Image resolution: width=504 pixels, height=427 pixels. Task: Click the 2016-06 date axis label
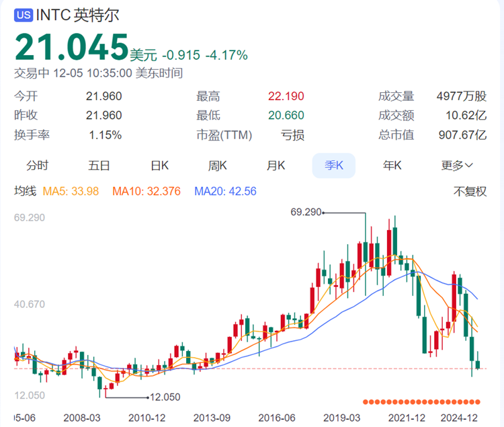pyautogui.click(x=277, y=418)
